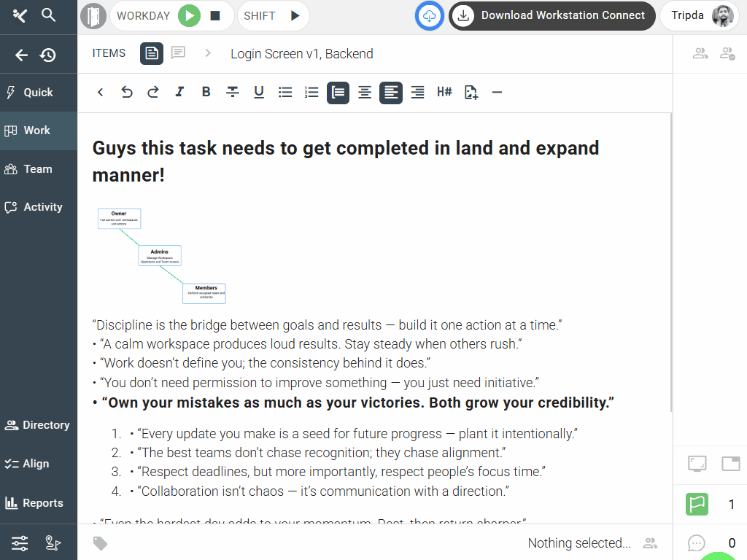
Task: Switch to the comments view icon
Action: (x=177, y=53)
